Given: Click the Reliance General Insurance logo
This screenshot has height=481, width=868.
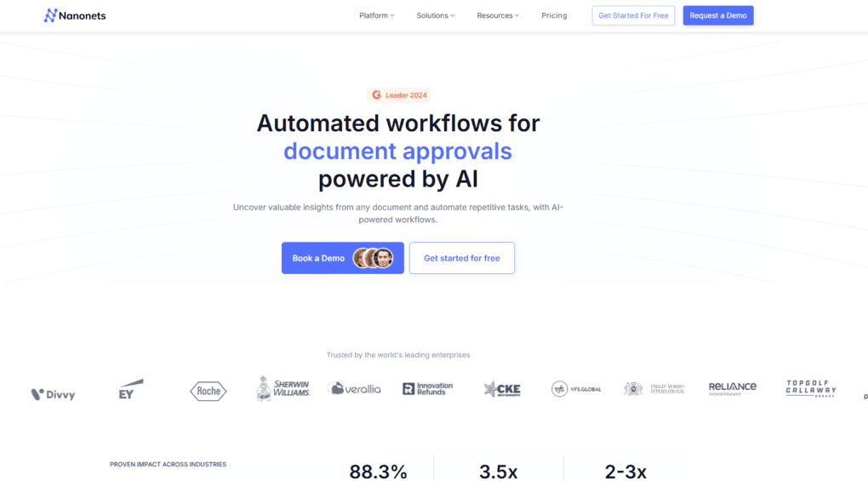Looking at the screenshot, I should [733, 388].
